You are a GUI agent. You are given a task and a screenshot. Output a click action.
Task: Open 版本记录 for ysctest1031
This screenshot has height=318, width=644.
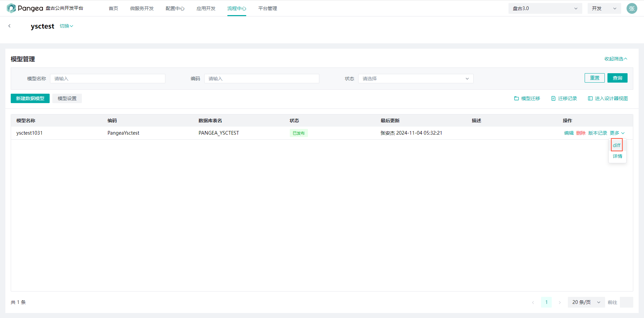(598, 133)
